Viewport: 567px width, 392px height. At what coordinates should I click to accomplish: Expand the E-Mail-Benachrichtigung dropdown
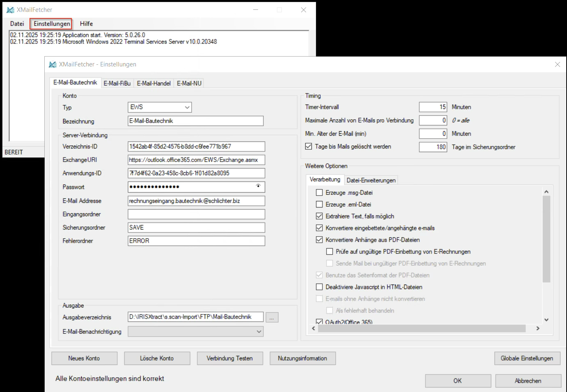(195, 332)
